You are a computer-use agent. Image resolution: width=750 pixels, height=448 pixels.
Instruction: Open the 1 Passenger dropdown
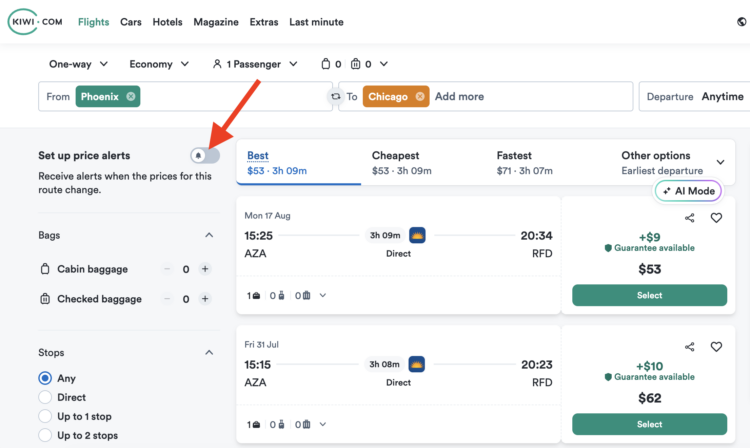[255, 64]
